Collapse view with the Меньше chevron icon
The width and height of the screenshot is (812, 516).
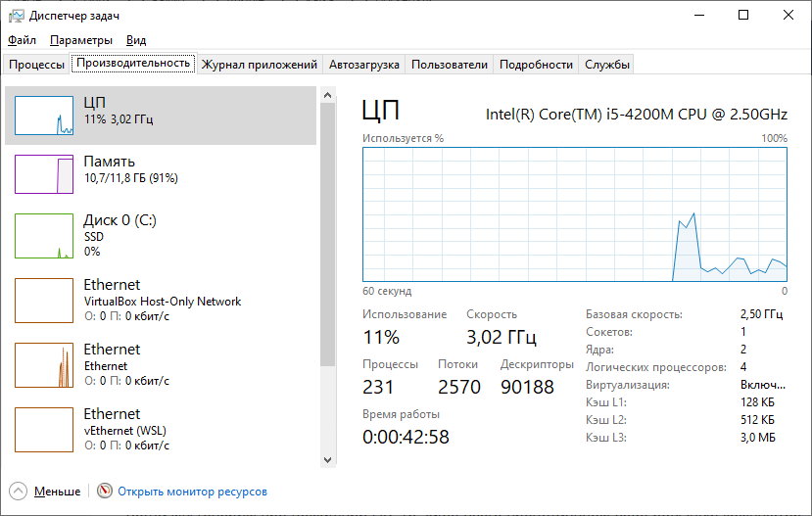coord(19,492)
